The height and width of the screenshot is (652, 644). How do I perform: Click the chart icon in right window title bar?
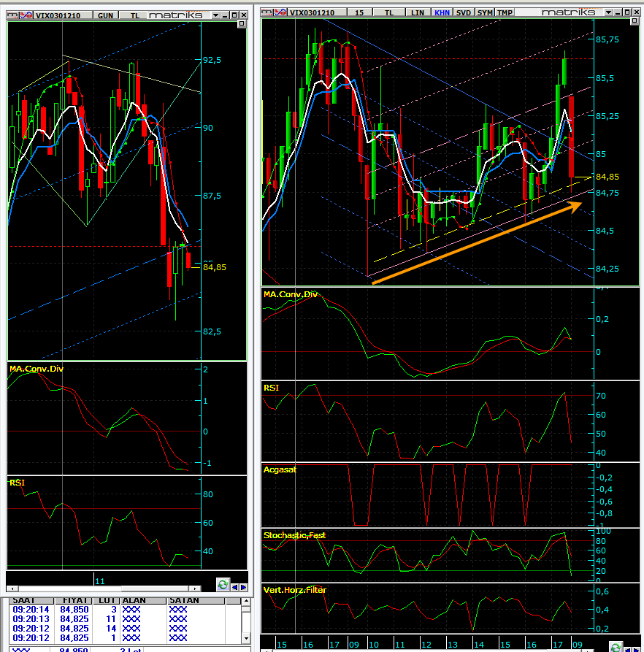coord(280,12)
